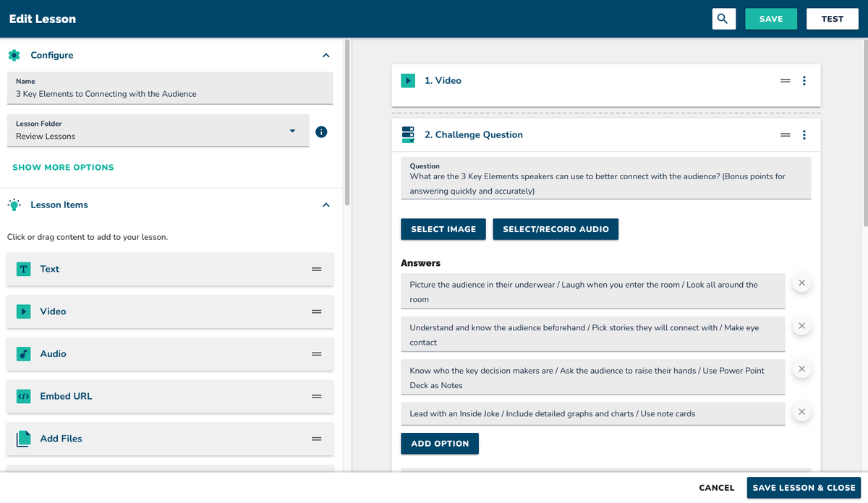This screenshot has height=503, width=868.
Task: Click the Lesson Items lightbulb icon
Action: 14,205
